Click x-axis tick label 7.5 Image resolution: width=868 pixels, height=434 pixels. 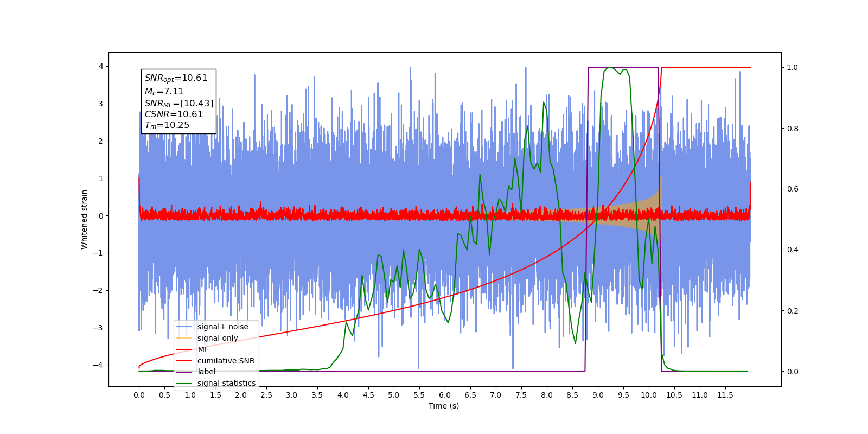(521, 395)
